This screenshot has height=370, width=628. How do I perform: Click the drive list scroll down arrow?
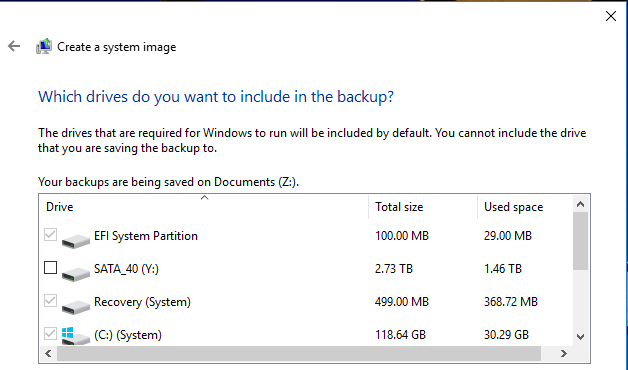(x=580, y=337)
